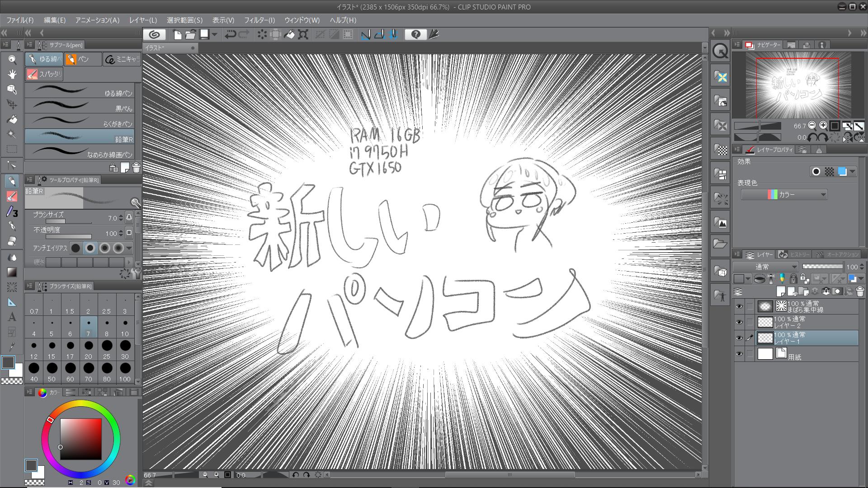This screenshot has height=488, width=868.
Task: Select the magnifier zoom tool
Action: 12,59
